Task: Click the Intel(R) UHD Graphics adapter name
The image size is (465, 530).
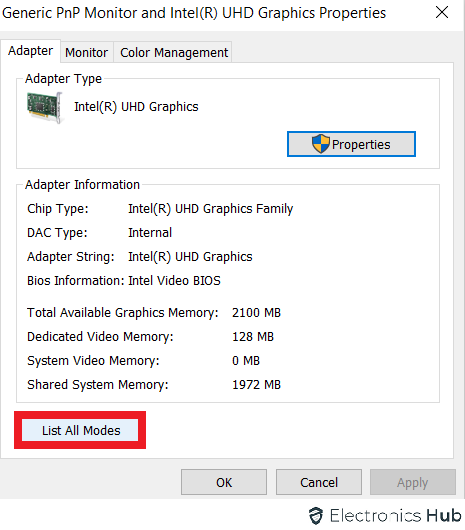Action: pos(136,107)
